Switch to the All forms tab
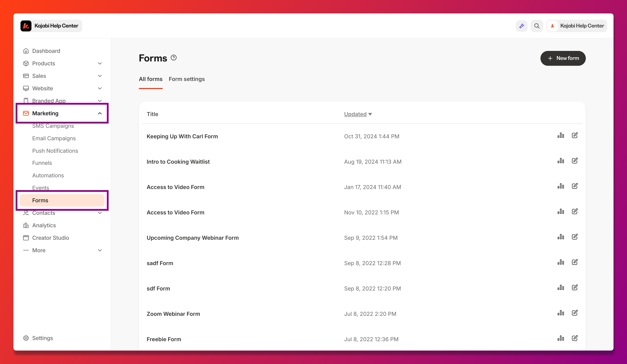Screen dimensions: 627x364 pyautogui.click(x=151, y=79)
